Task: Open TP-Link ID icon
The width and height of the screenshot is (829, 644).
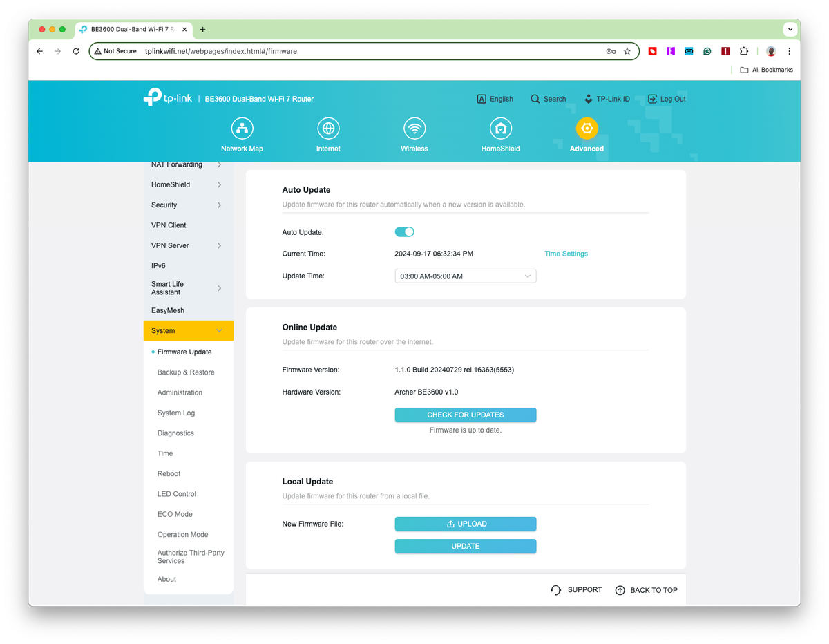Action: coord(588,99)
